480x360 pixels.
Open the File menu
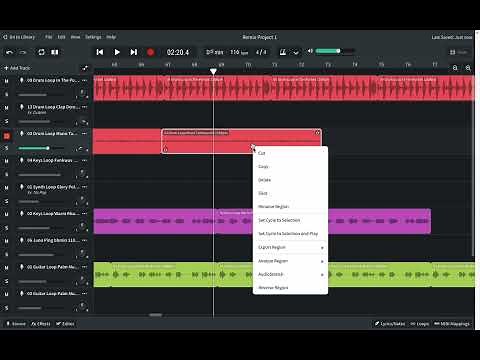pos(49,37)
